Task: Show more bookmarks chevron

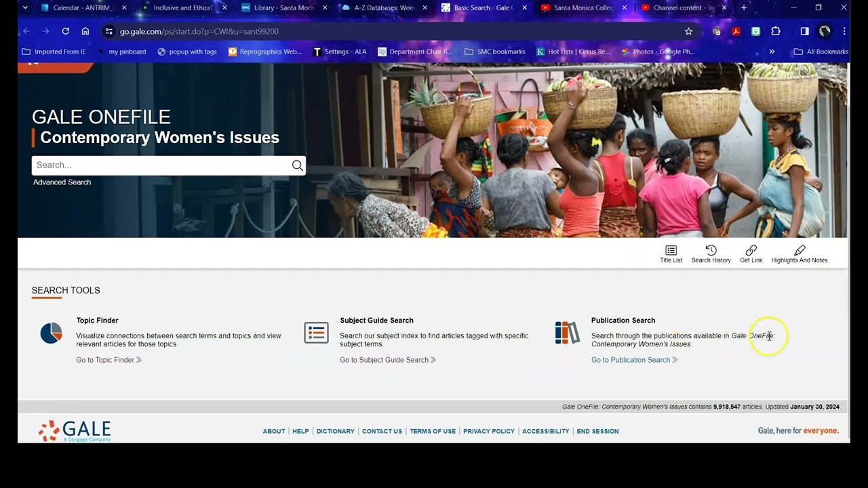Action: click(772, 52)
